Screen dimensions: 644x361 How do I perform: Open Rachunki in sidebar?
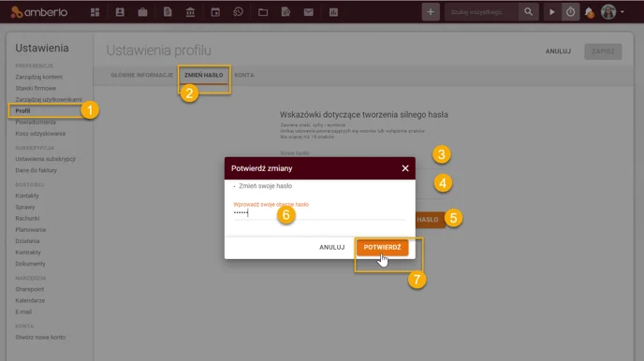[x=27, y=219]
